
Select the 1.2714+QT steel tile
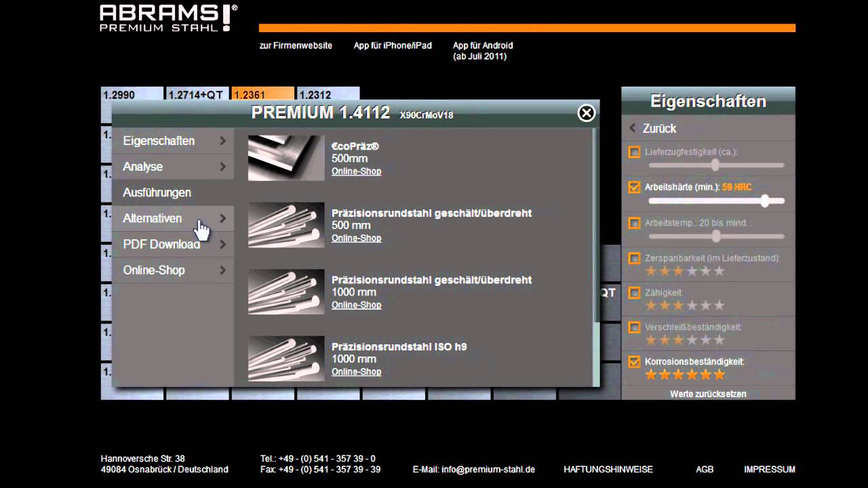click(x=197, y=95)
